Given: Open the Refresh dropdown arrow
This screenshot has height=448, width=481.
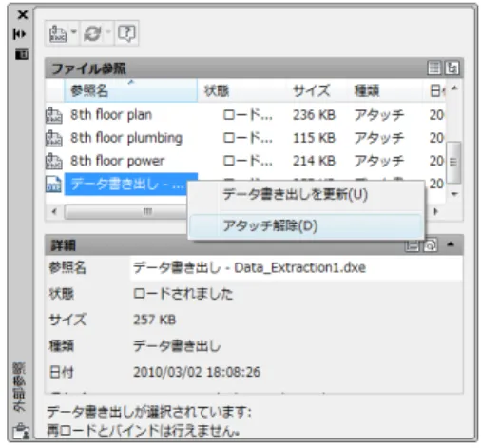Looking at the screenshot, I should pyautogui.click(x=108, y=32).
